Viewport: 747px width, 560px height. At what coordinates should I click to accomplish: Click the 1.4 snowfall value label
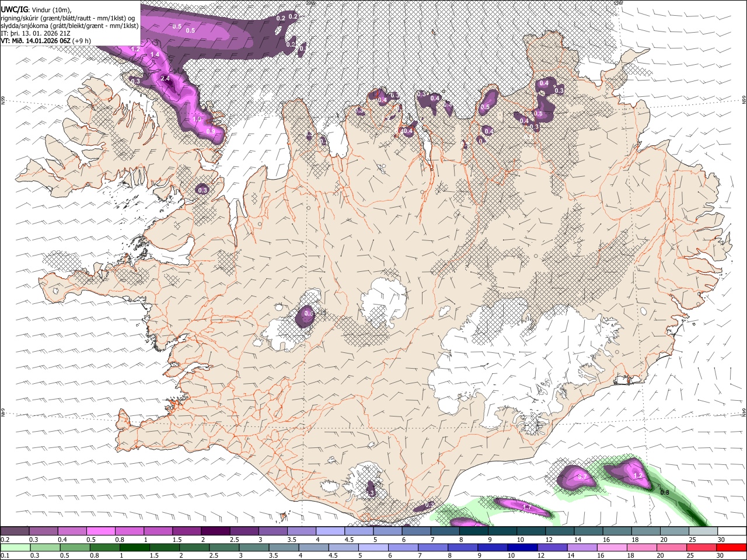point(155,54)
